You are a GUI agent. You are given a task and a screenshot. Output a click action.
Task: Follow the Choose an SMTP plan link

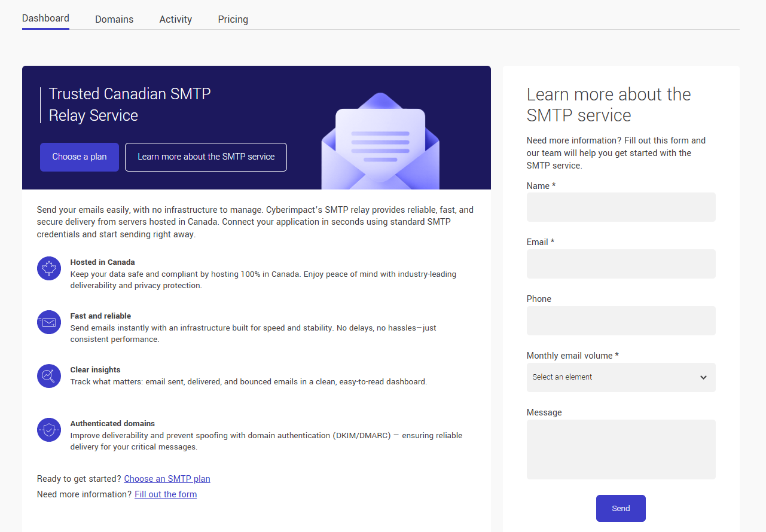(167, 479)
